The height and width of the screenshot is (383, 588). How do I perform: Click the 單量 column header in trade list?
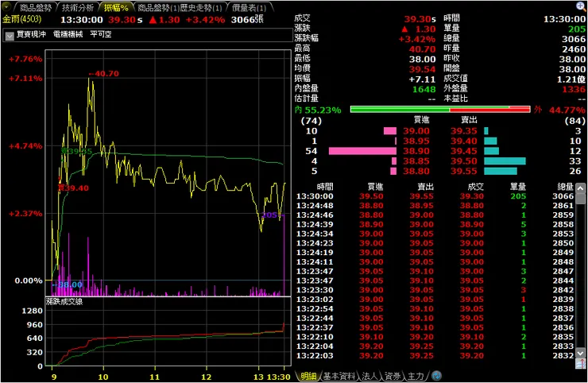(518, 187)
